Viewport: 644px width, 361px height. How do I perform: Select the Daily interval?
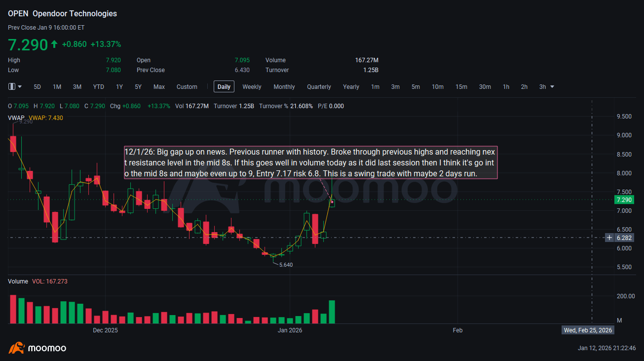(224, 87)
